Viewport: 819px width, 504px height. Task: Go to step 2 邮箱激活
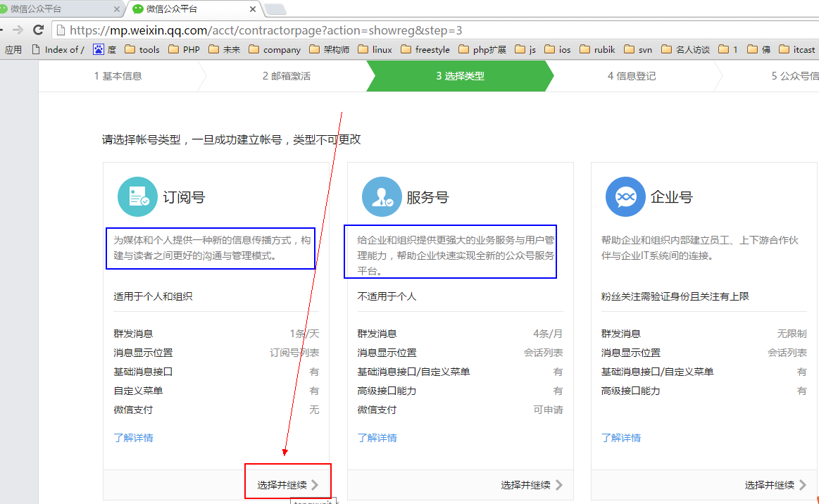click(x=286, y=76)
